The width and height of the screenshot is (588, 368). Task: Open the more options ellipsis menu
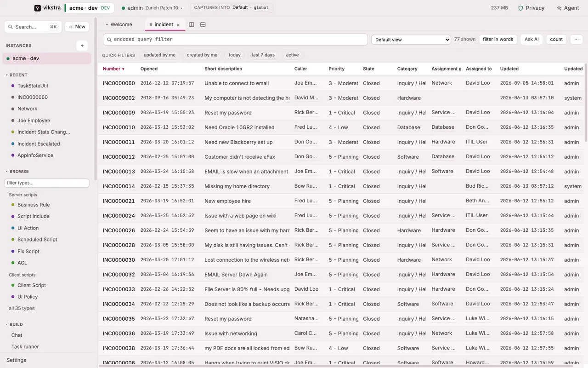point(577,40)
